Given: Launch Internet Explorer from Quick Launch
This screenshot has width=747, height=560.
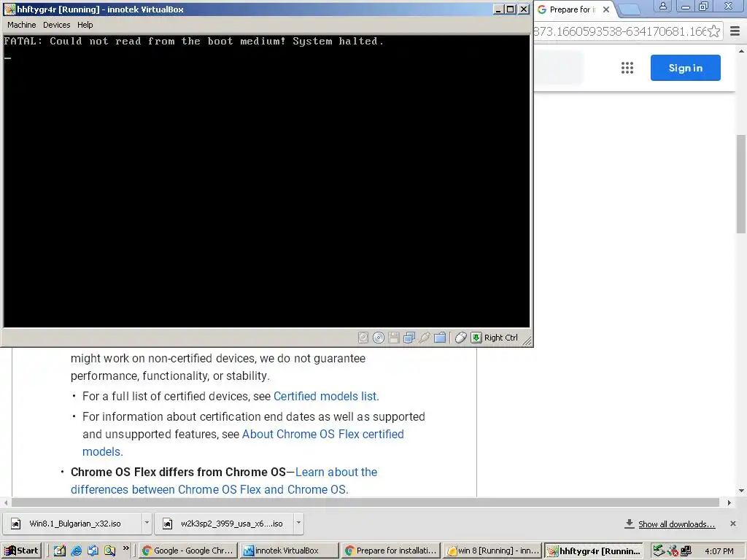Looking at the screenshot, I should [x=76, y=551].
